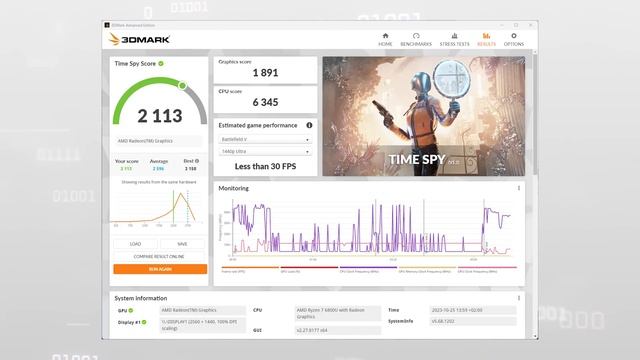The height and width of the screenshot is (360, 640).
Task: Open the Home section icon
Action: [385, 36]
